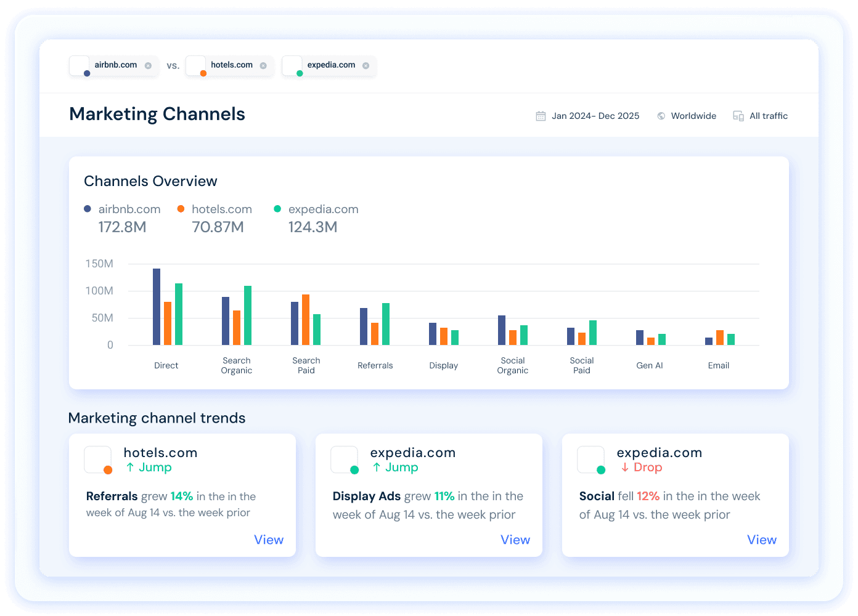
Task: Remove hotels.com from comparison
Action: click(263, 65)
